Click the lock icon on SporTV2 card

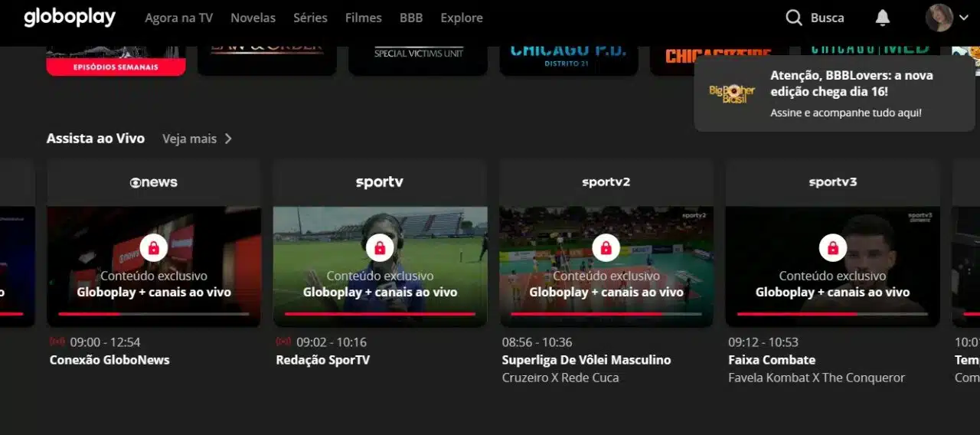click(606, 248)
